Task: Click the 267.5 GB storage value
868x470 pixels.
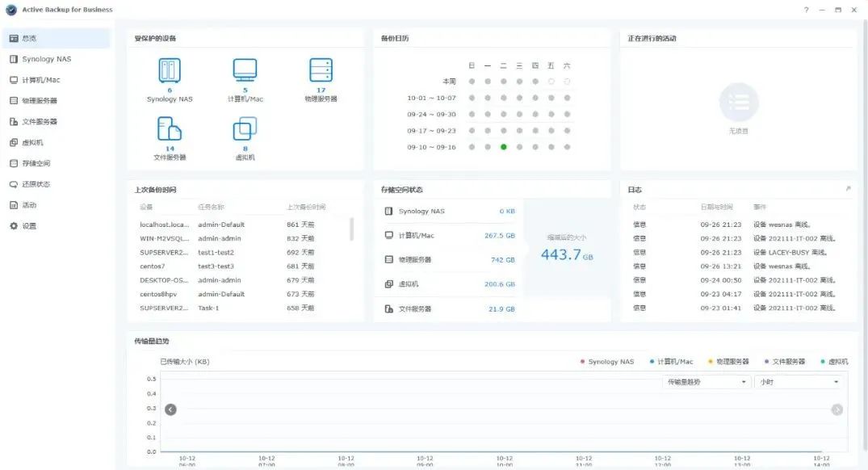Action: (x=499, y=235)
